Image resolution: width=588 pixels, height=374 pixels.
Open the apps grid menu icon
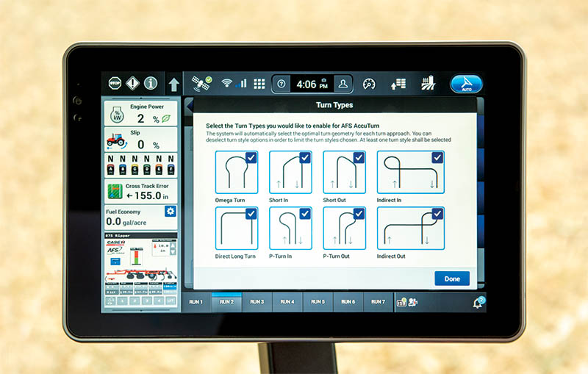click(x=259, y=84)
